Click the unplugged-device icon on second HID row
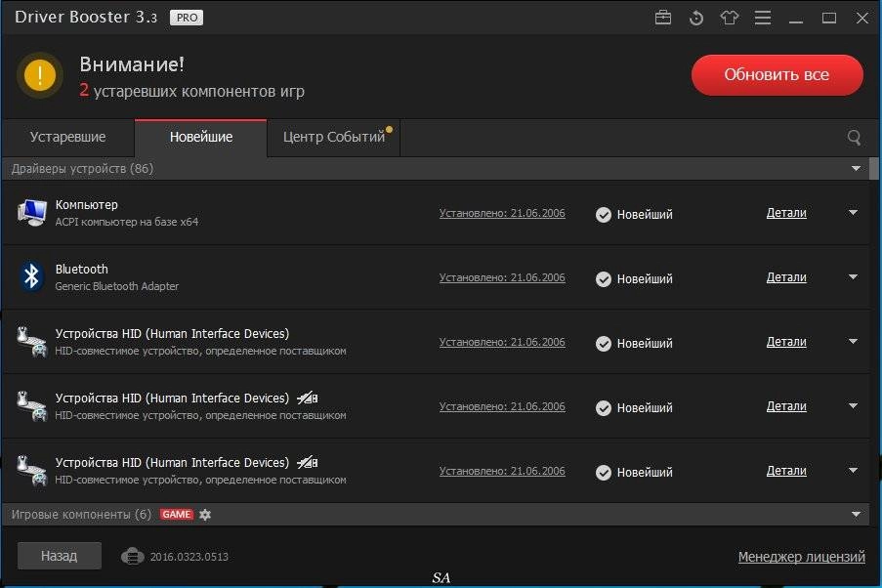The width and height of the screenshot is (882, 588). click(307, 399)
